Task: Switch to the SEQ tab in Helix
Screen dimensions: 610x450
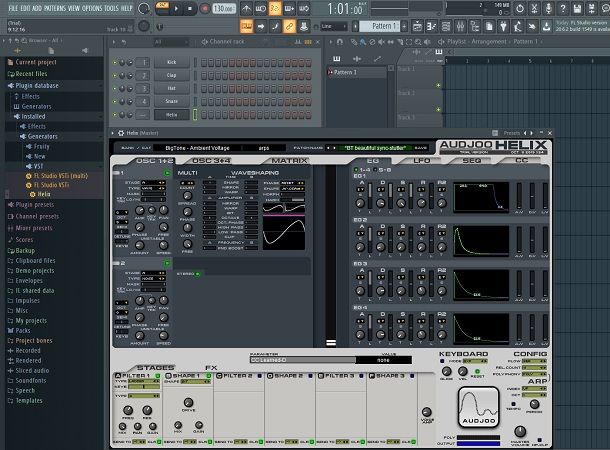Action: coord(472,160)
